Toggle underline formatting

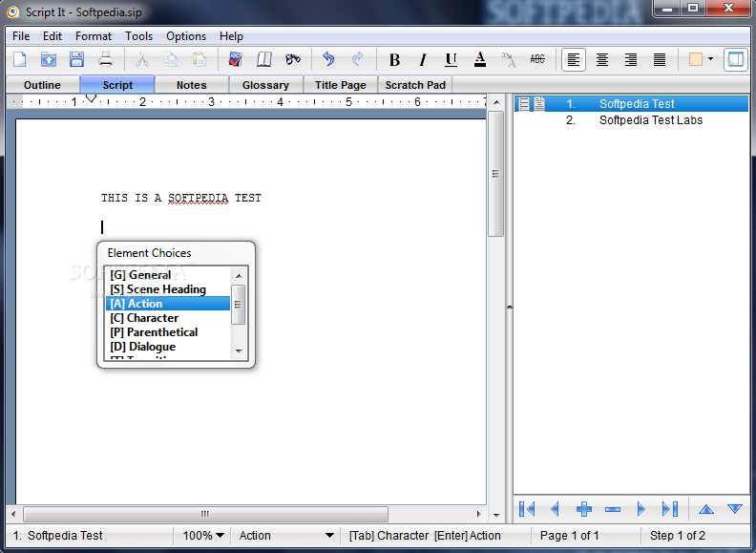(x=451, y=59)
